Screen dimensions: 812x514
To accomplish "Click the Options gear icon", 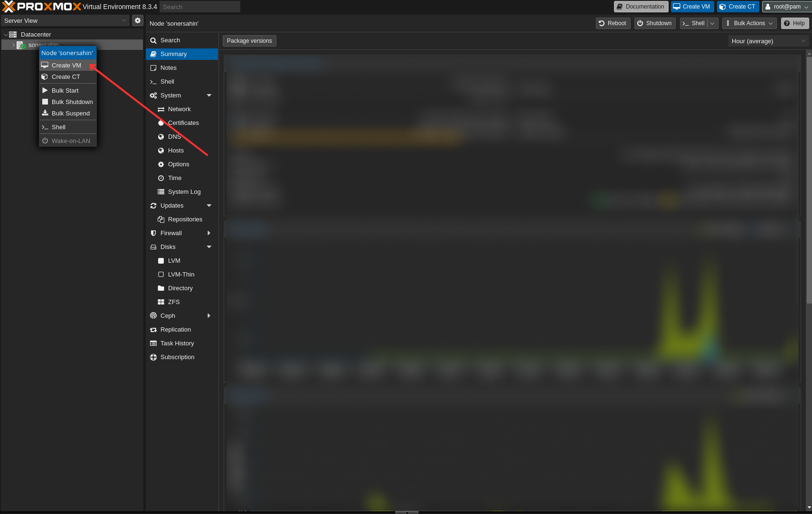I will pyautogui.click(x=161, y=164).
